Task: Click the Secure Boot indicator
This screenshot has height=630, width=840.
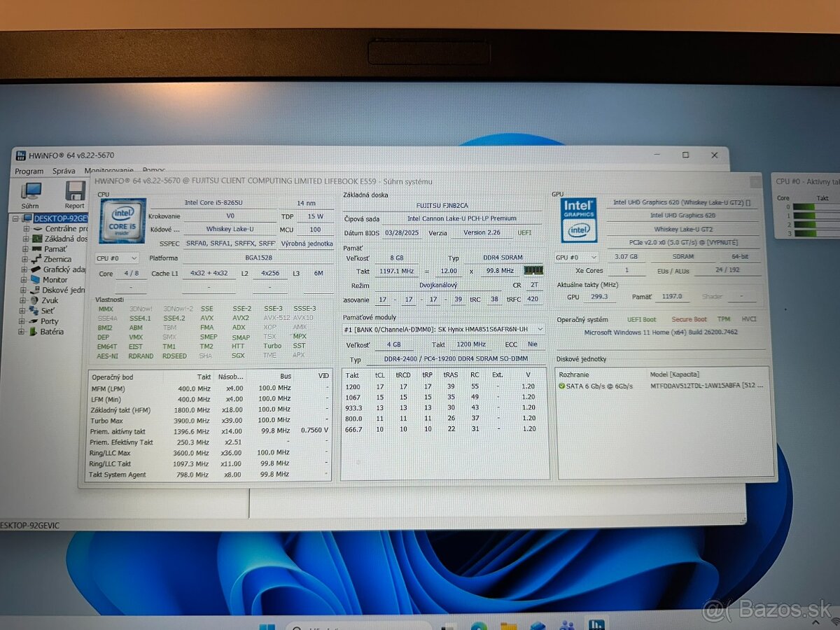Action: 689,318
